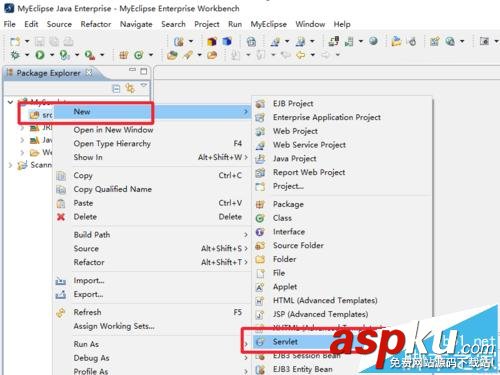This screenshot has height=375, width=500.
Task: Open the Source submenu in the context menu
Action: 153,249
